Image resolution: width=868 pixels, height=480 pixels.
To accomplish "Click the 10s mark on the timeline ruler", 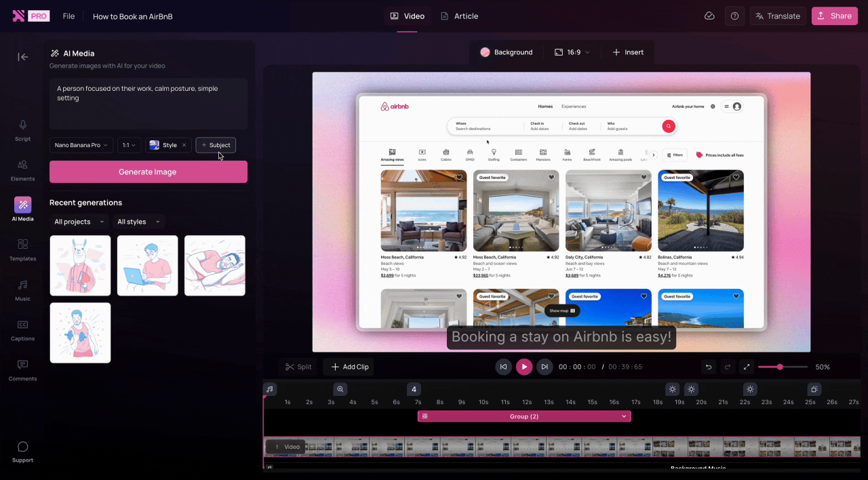I will pos(484,402).
